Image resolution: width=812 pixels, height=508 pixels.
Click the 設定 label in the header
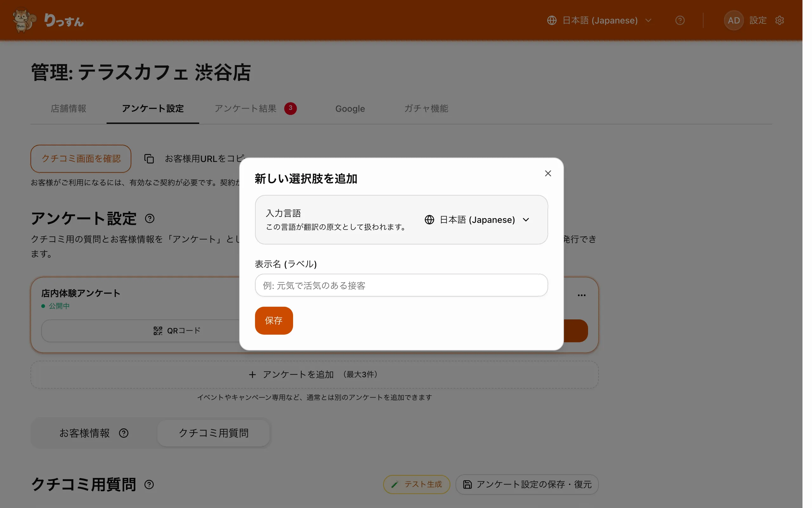click(758, 21)
